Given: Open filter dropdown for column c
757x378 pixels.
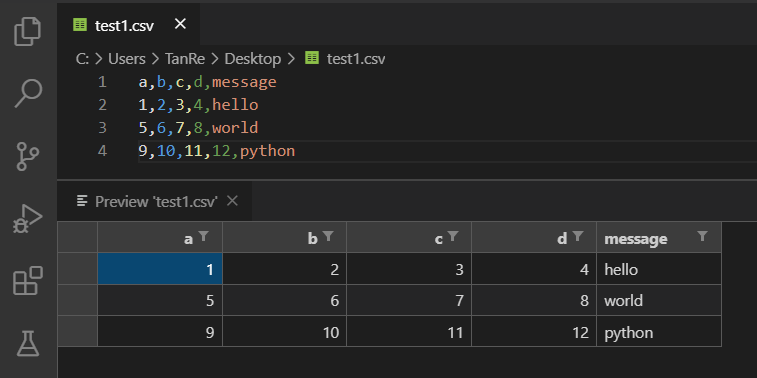Looking at the screenshot, I should 453,236.
